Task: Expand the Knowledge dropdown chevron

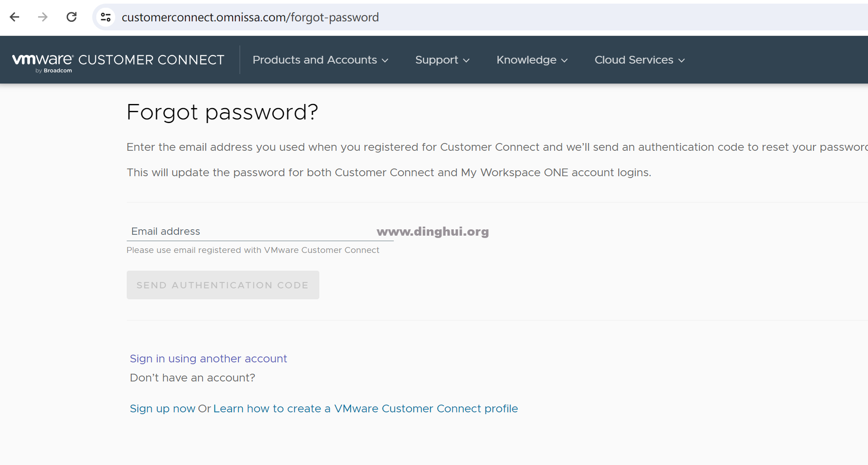Action: [565, 60]
